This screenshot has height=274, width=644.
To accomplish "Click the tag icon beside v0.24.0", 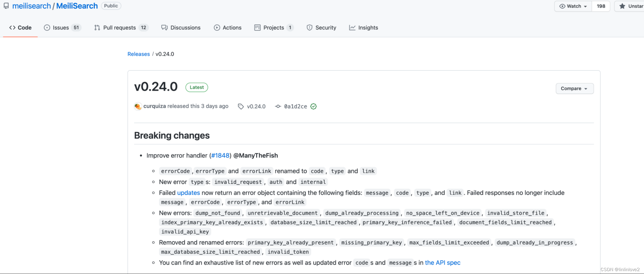I will (x=241, y=107).
